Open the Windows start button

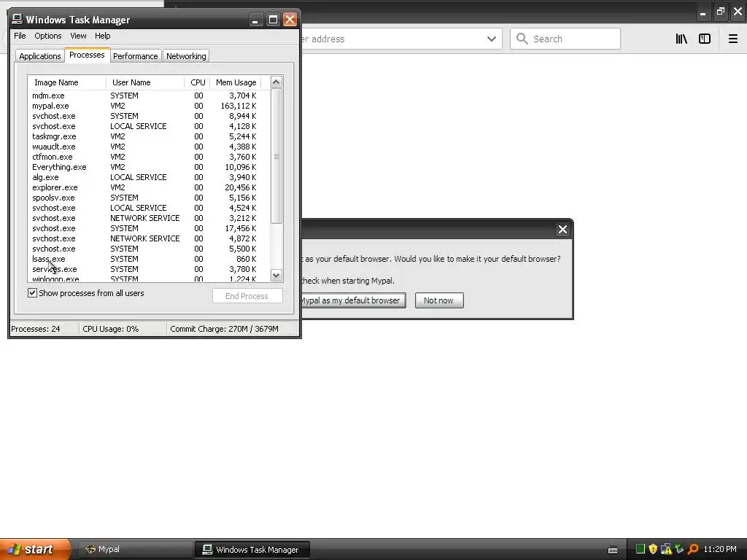click(x=36, y=549)
